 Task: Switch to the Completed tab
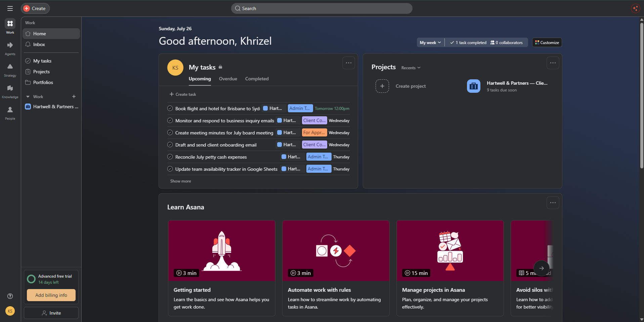click(257, 79)
